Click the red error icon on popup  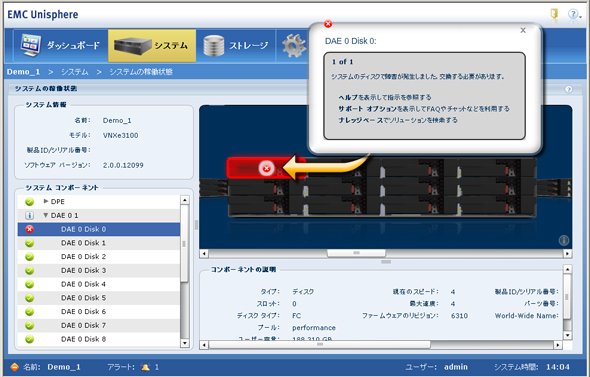pos(328,24)
